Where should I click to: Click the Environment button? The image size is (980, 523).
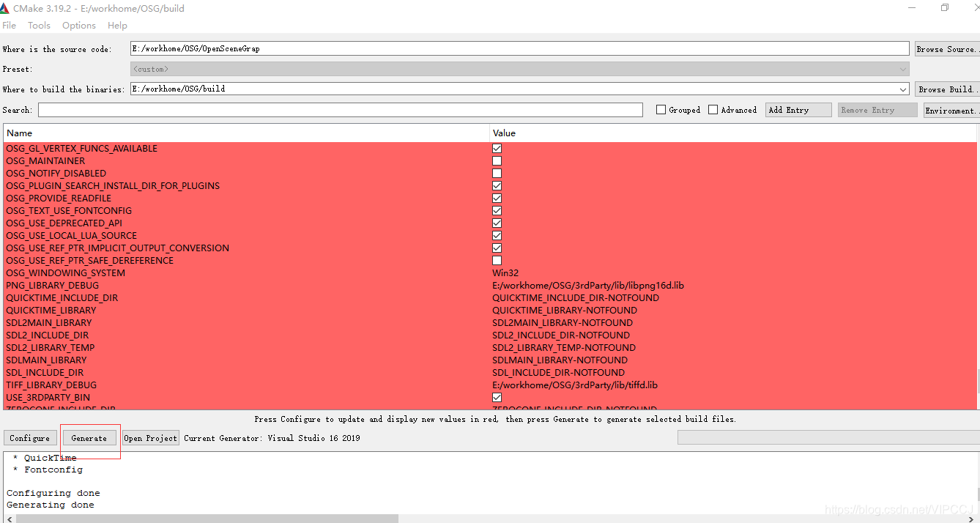click(x=951, y=111)
